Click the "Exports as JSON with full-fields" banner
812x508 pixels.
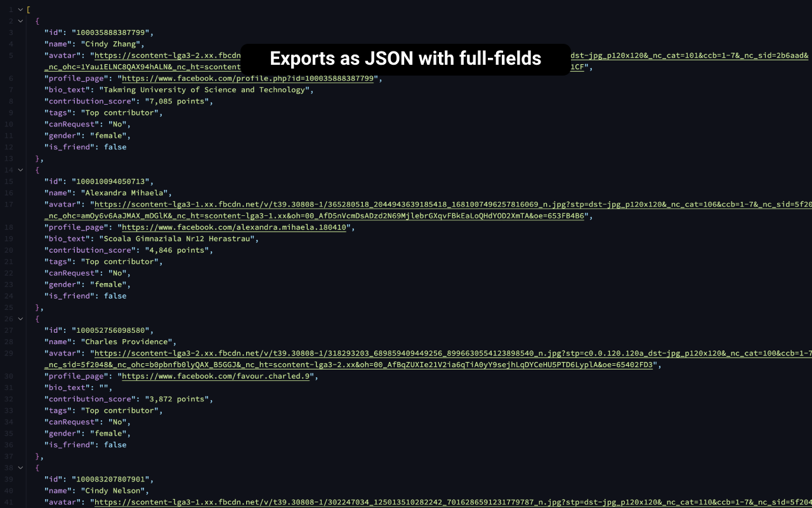(405, 59)
